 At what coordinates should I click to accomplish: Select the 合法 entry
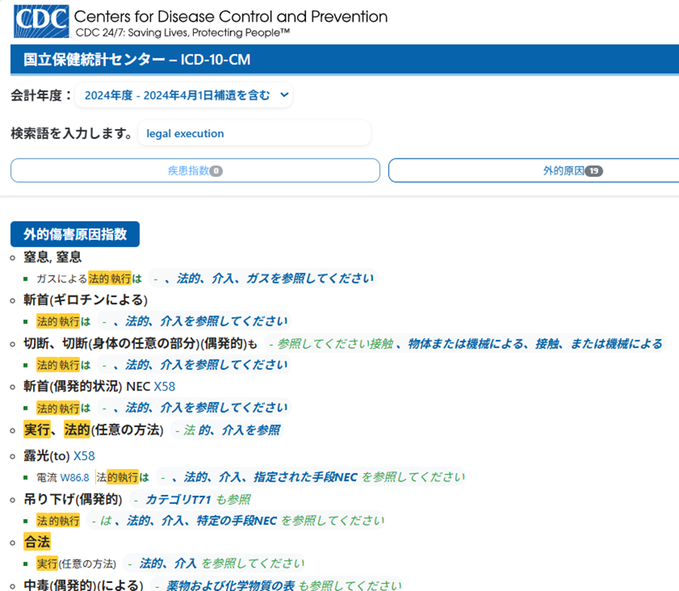[37, 542]
